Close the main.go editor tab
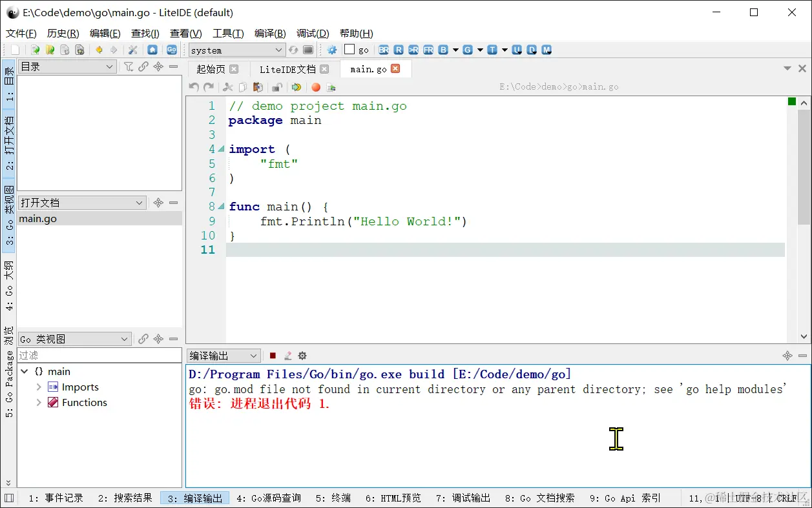The width and height of the screenshot is (812, 508). 395,68
